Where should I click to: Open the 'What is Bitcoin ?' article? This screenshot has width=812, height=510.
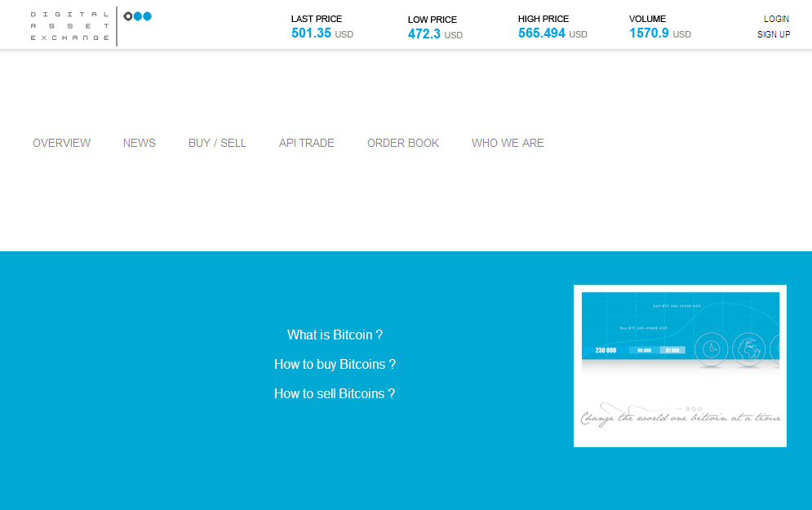click(335, 335)
